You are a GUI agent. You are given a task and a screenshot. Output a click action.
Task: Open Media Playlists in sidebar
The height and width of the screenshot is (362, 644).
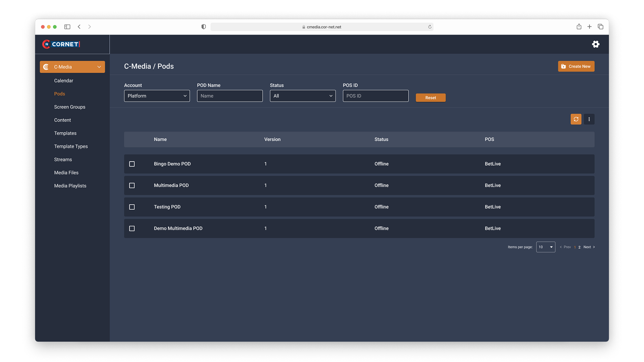point(70,186)
